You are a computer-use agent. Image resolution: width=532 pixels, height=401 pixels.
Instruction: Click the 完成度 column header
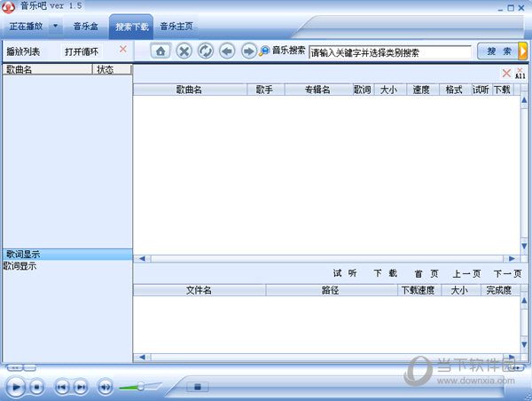[x=499, y=290]
